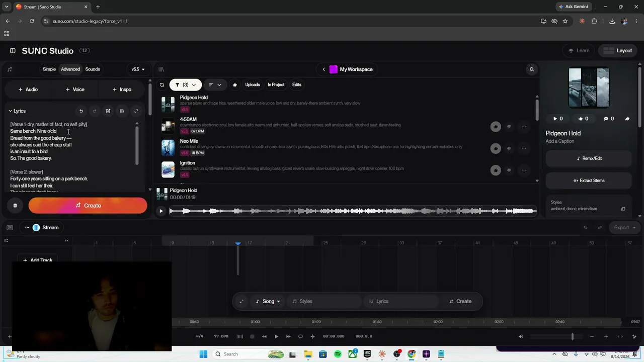Open more options for the Ignition song
Viewport: 644px width, 362px height.
coord(524,170)
